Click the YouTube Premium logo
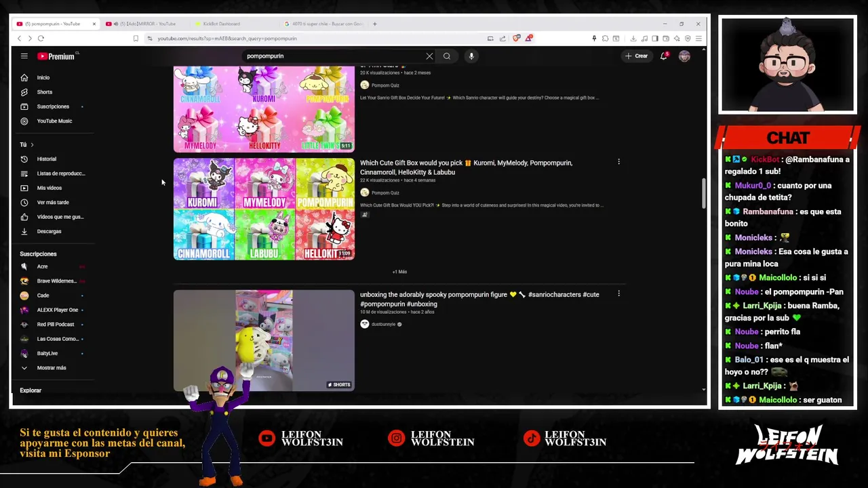 (x=58, y=56)
